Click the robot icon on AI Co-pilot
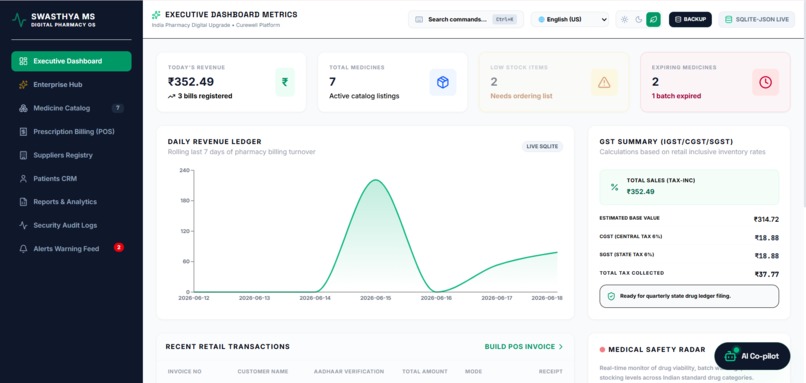 click(x=731, y=355)
